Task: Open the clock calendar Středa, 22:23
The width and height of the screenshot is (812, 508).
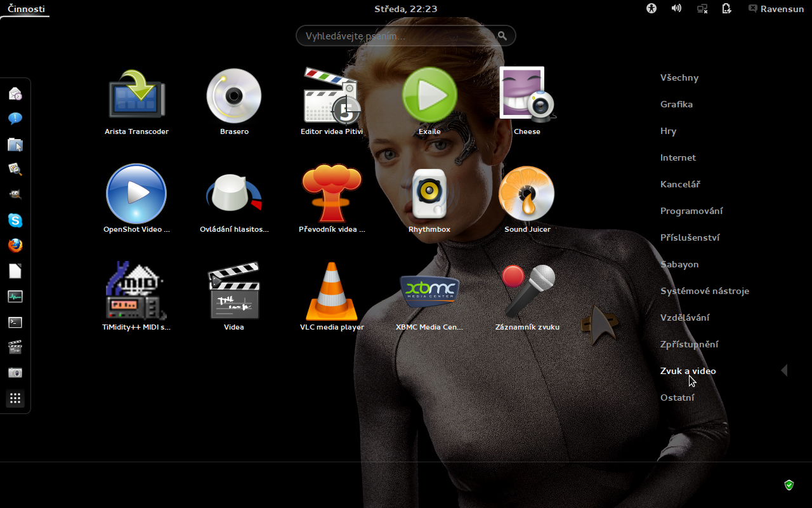Action: tap(406, 9)
